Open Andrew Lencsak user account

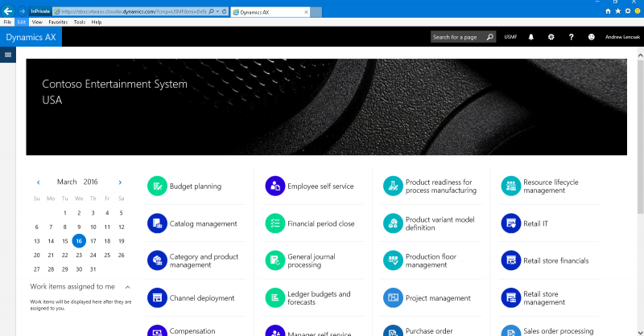click(622, 37)
